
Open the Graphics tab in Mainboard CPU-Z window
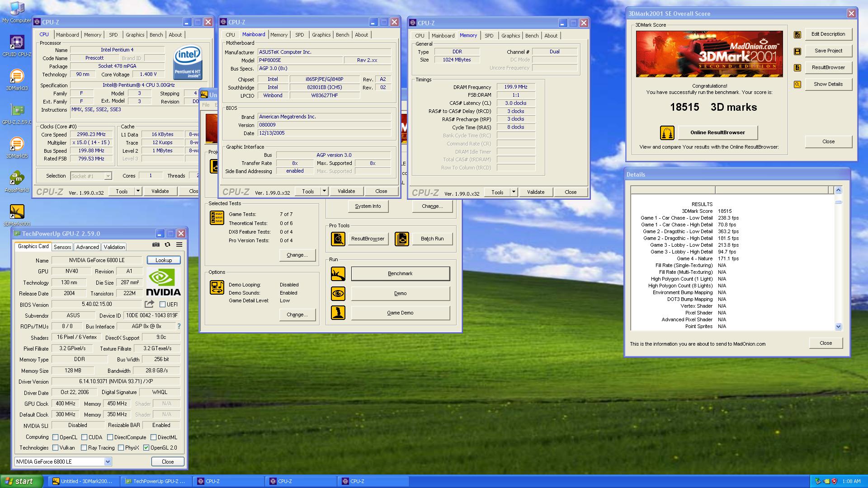point(321,35)
